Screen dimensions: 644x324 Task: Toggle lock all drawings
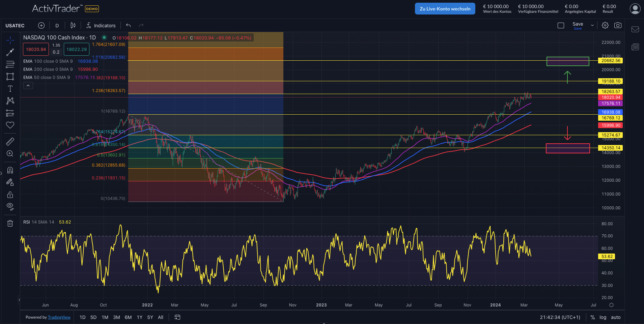10,195
